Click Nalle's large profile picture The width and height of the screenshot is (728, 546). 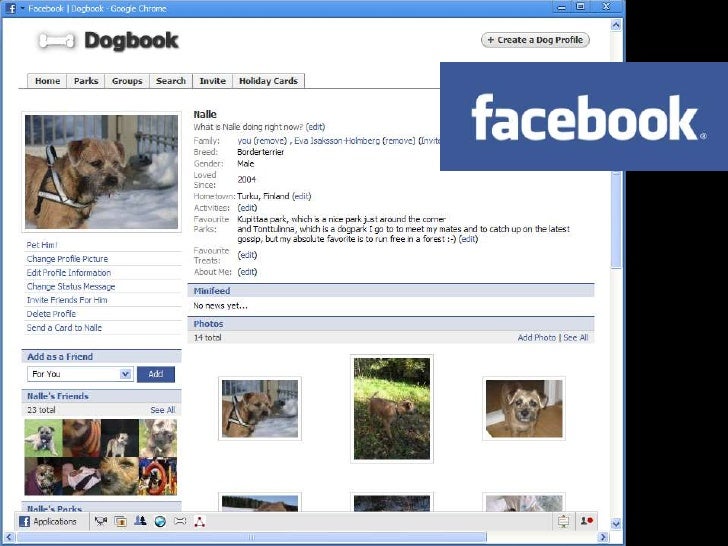(x=101, y=172)
